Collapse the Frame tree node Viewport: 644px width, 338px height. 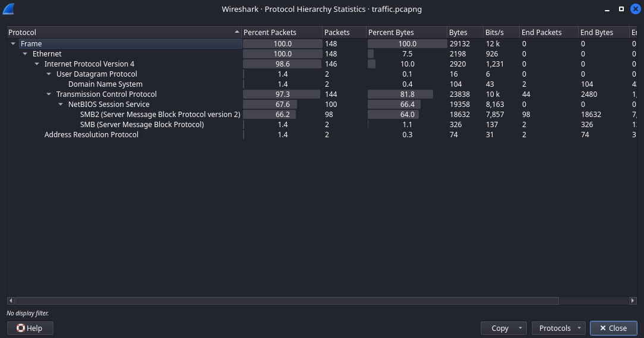(13, 44)
